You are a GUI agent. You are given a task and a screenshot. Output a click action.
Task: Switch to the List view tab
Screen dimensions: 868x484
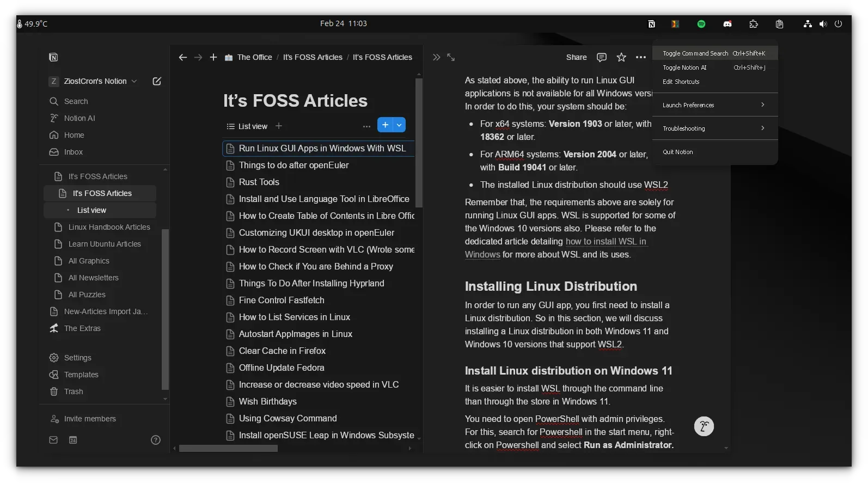247,126
